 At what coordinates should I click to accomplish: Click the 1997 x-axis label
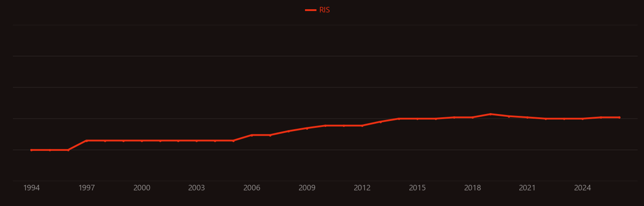click(x=86, y=188)
